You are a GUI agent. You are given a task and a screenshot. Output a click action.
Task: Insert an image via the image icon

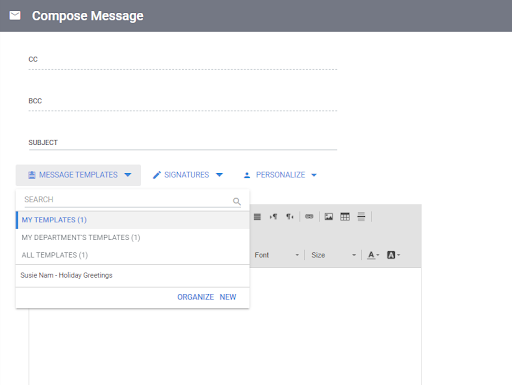point(329,217)
